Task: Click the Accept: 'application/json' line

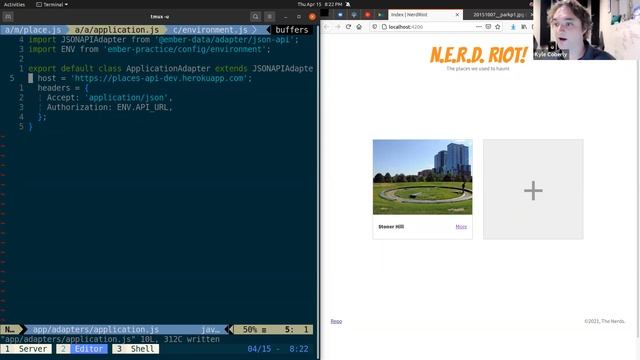Action: [x=109, y=98]
